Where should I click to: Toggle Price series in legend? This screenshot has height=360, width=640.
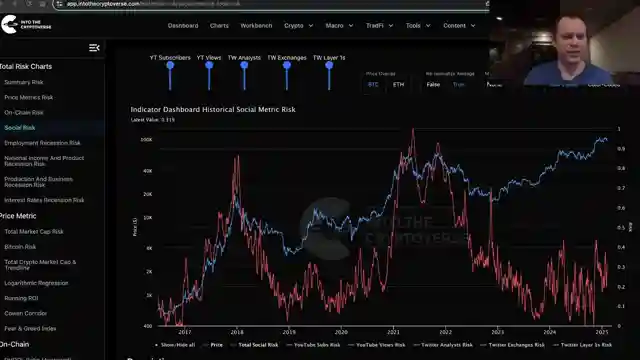[x=213, y=345]
